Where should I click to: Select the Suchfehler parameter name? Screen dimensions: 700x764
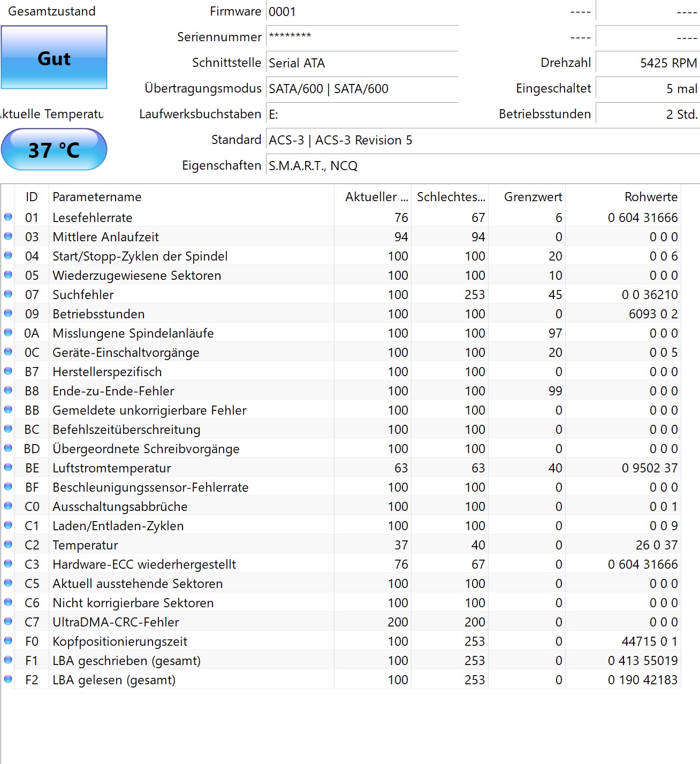click(x=83, y=295)
